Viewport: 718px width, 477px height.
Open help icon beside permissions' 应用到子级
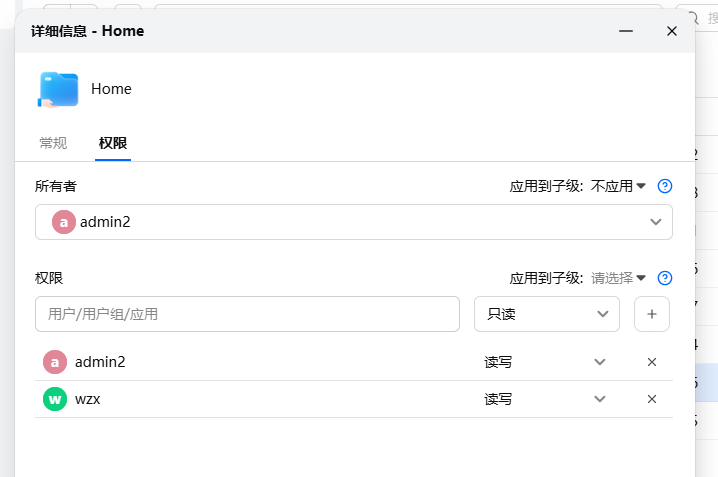pyautogui.click(x=665, y=278)
